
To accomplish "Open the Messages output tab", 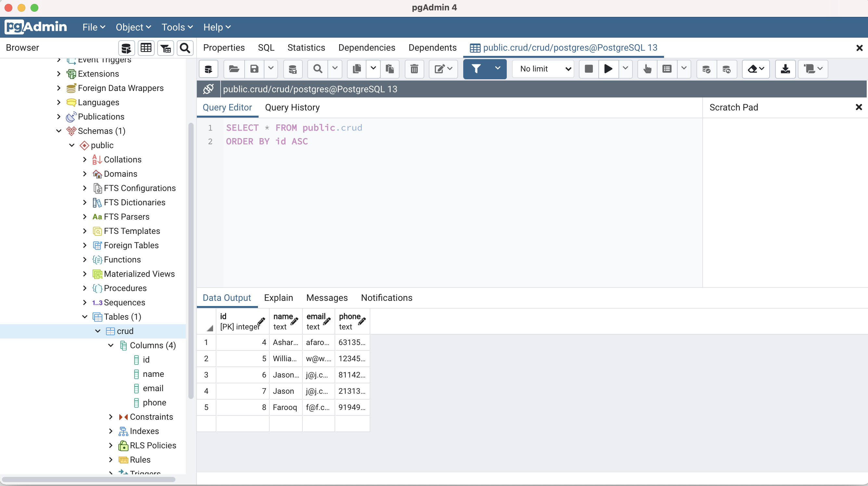I will pos(326,298).
